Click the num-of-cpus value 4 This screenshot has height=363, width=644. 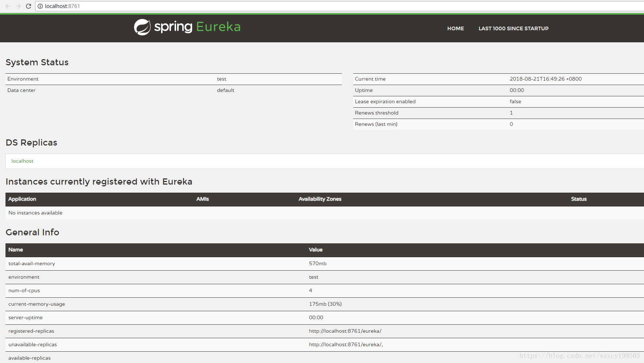pyautogui.click(x=310, y=290)
